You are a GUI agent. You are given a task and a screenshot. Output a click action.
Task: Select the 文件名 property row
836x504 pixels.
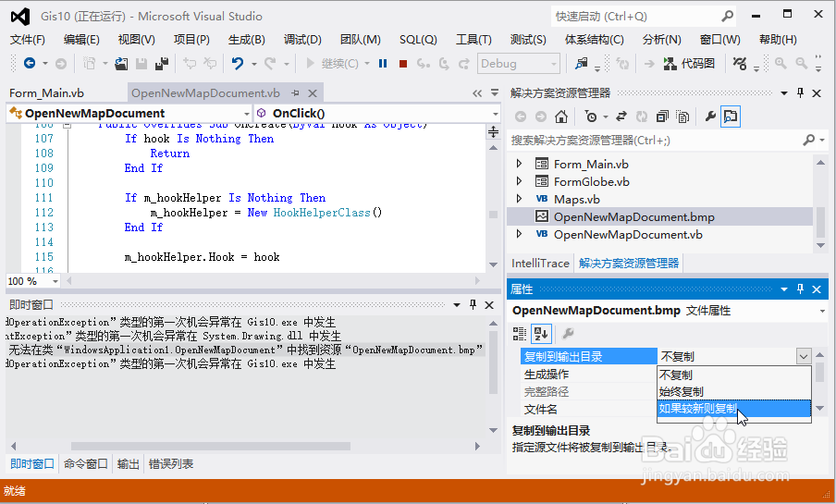tap(589, 409)
